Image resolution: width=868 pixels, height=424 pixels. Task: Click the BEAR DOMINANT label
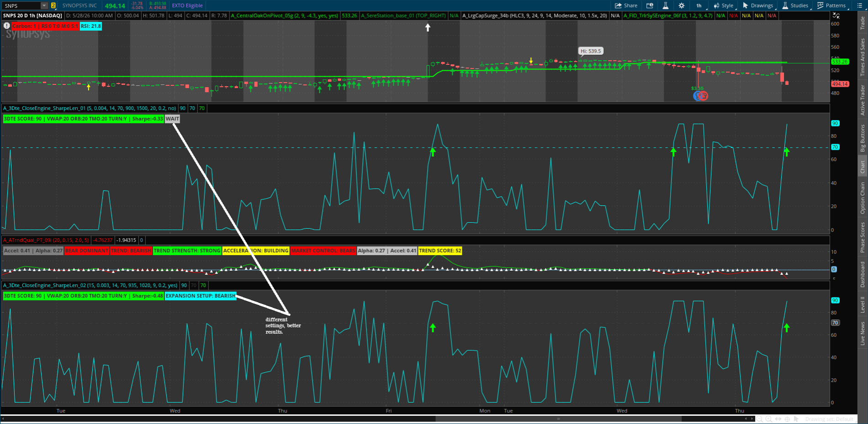click(87, 251)
